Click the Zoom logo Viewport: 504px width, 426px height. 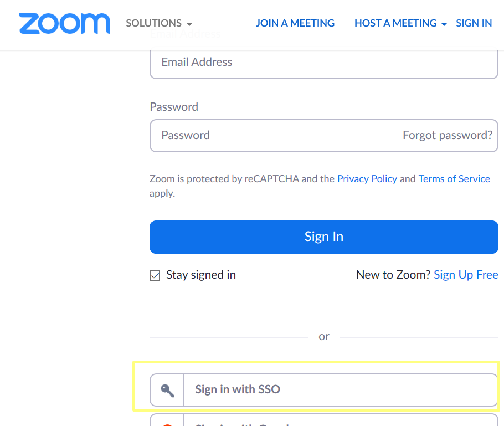point(64,23)
